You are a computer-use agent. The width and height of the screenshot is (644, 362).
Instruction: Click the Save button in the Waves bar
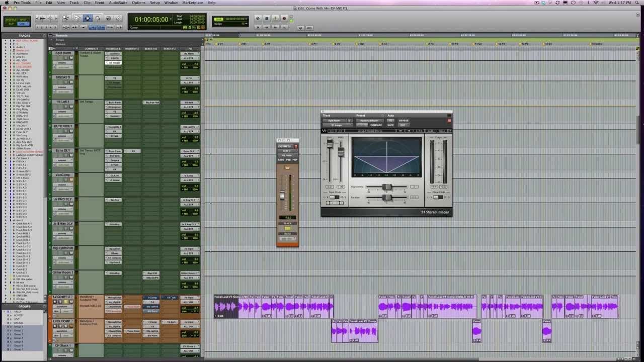[442, 131]
